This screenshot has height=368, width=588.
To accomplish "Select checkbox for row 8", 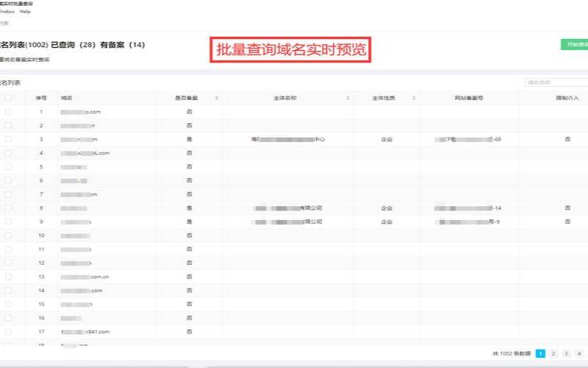I will pos(8,208).
